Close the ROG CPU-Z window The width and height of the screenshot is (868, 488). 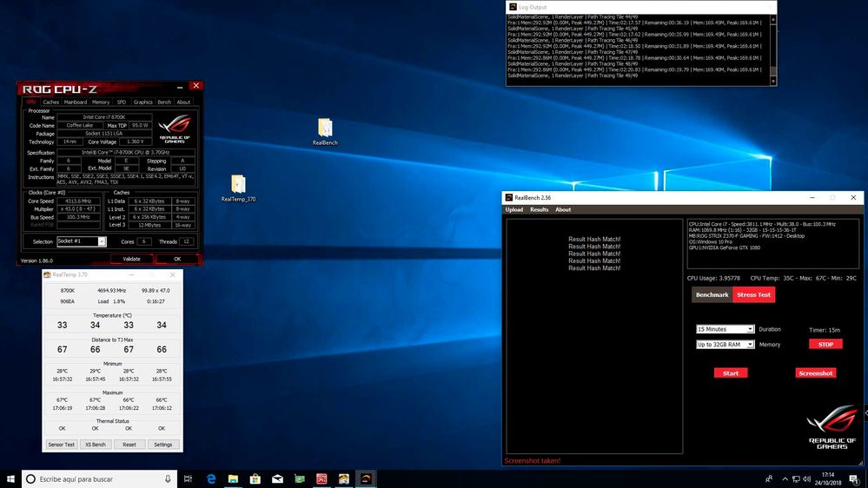(196, 86)
